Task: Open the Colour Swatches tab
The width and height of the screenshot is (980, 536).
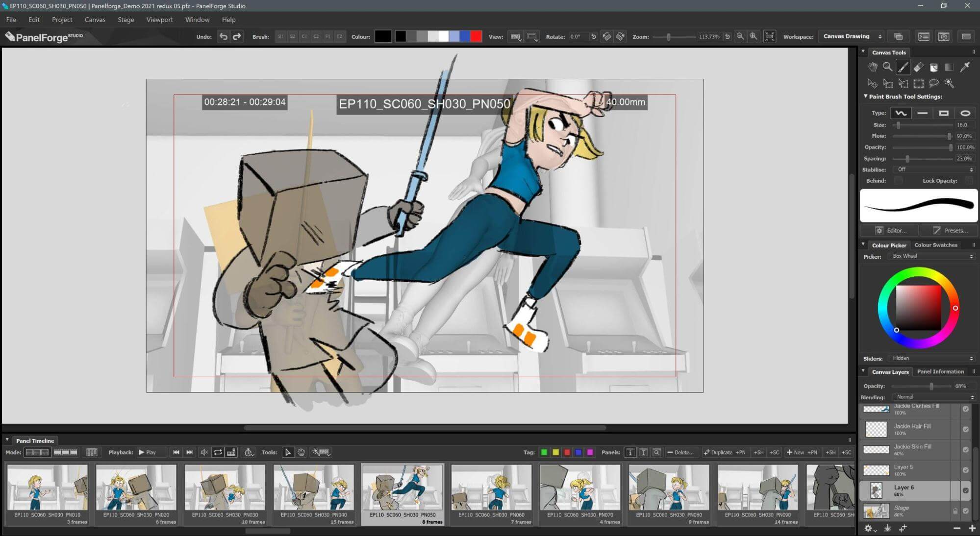Action: [x=936, y=245]
